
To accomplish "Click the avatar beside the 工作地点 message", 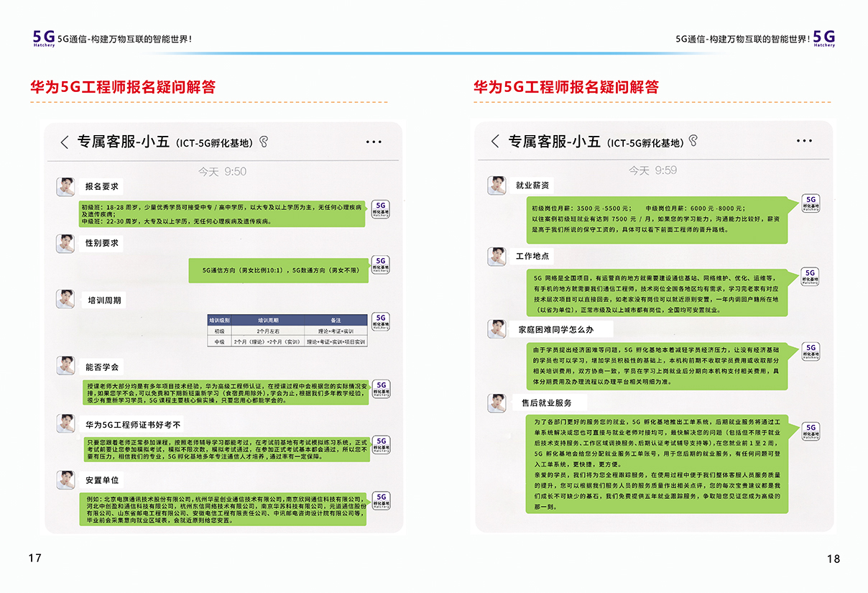I will (497, 257).
